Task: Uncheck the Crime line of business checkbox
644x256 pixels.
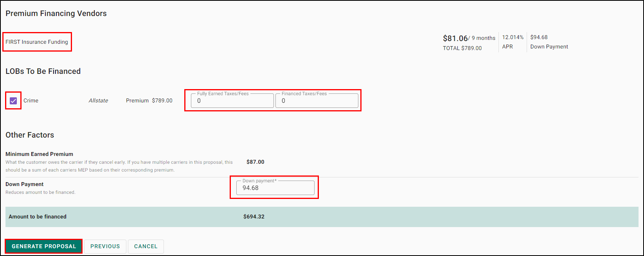Action: (x=13, y=101)
